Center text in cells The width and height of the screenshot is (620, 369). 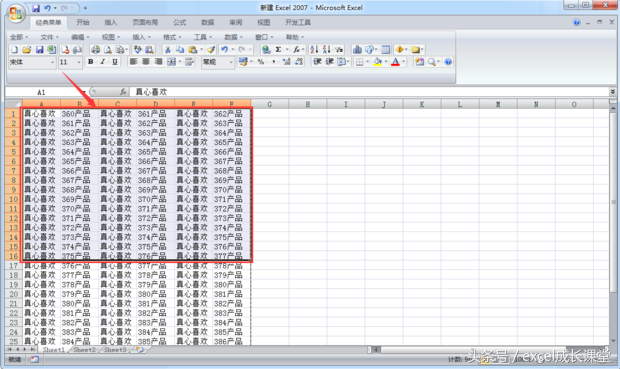click(x=146, y=62)
